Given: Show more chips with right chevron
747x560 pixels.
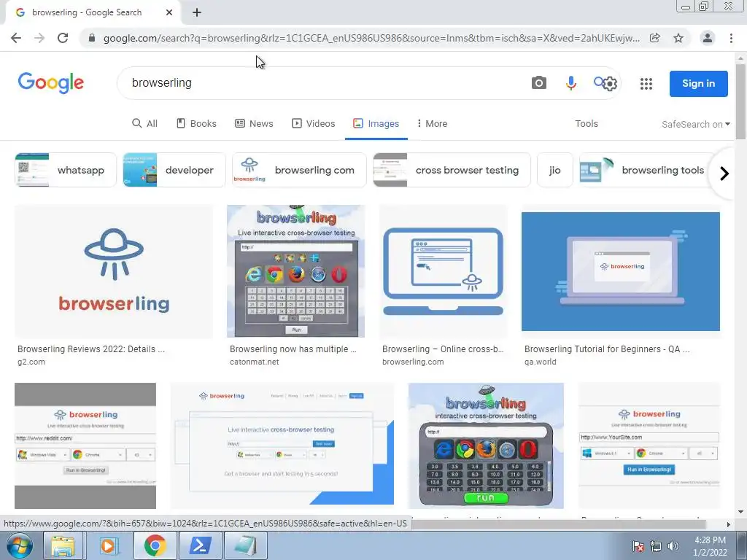Looking at the screenshot, I should click(x=724, y=174).
